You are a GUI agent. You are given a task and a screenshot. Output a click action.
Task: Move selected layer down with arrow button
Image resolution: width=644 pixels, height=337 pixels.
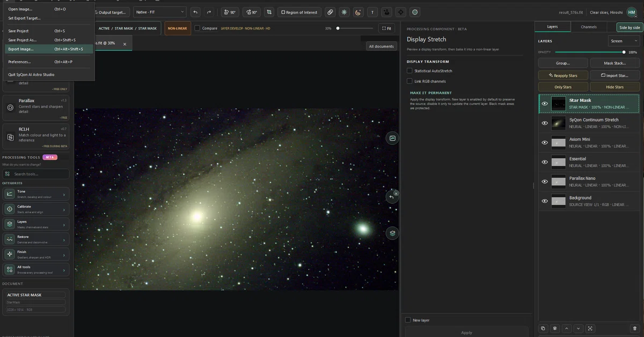[578, 328]
